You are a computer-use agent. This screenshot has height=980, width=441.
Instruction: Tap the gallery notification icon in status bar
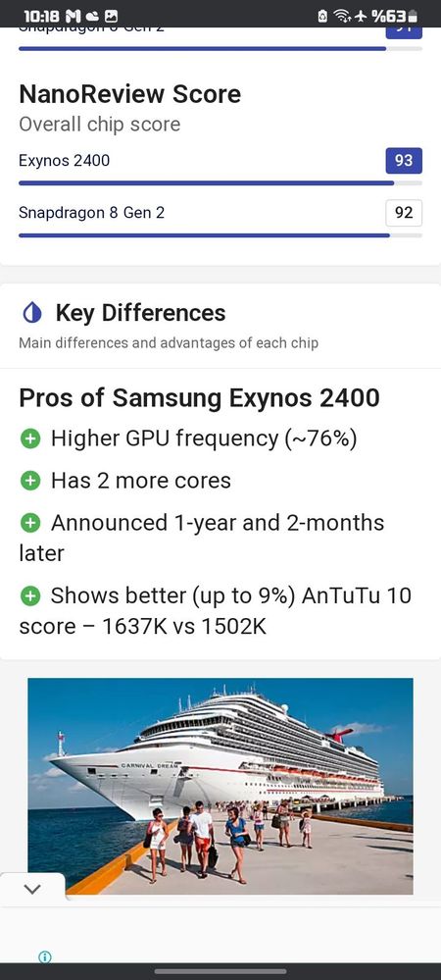pos(111,16)
